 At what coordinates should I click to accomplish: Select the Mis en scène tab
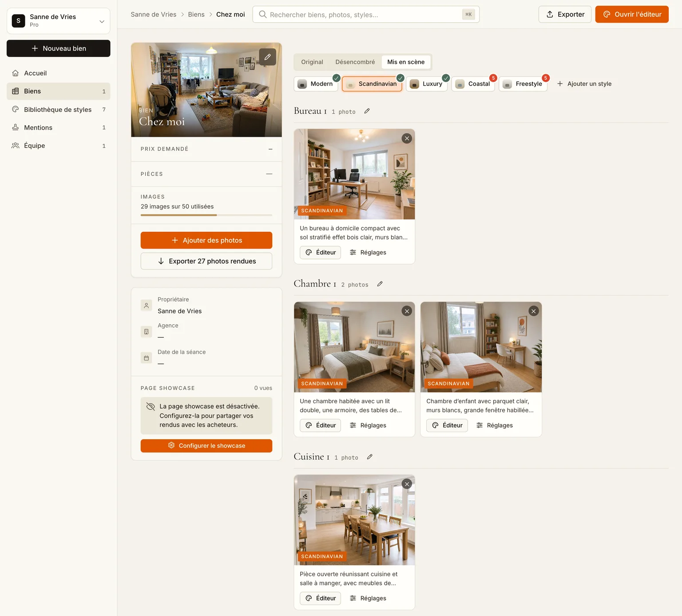click(x=406, y=62)
